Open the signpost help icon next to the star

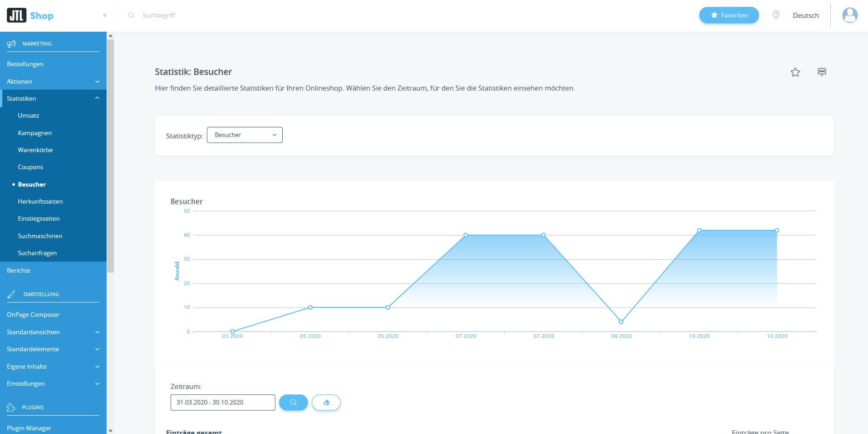pyautogui.click(x=822, y=72)
